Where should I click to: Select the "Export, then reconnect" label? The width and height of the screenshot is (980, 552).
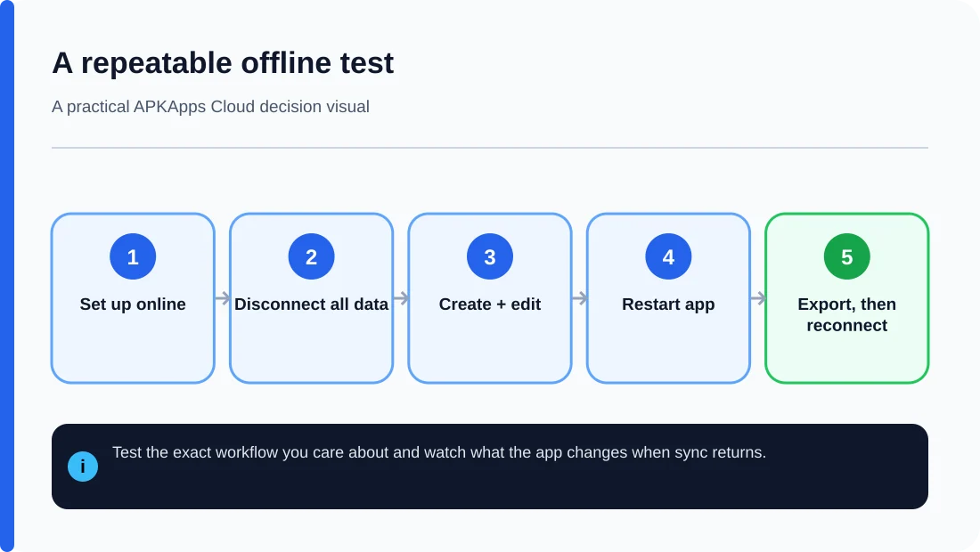click(x=847, y=314)
